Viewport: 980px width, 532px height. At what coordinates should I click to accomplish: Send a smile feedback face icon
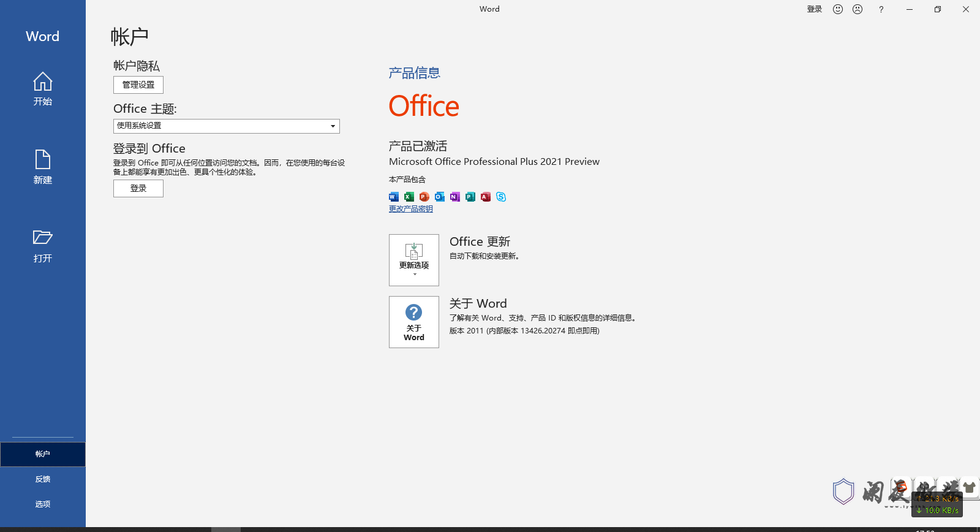(838, 9)
